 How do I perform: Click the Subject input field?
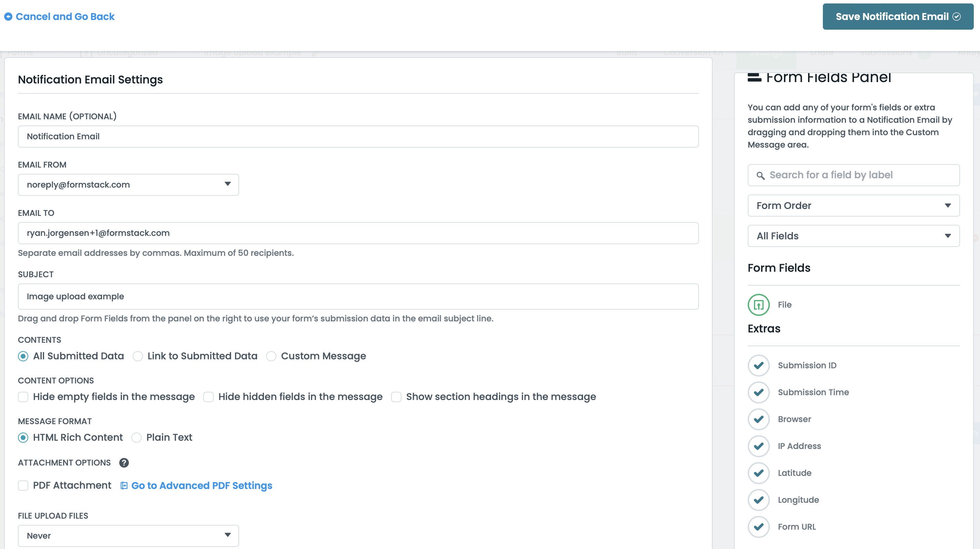pos(358,296)
